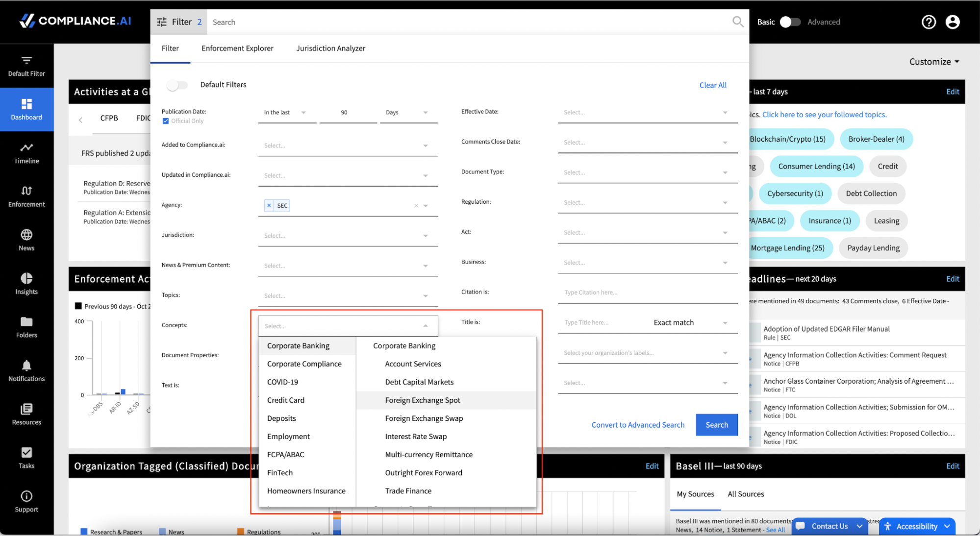980x536 pixels.
Task: Select the Broker-Dealer (4) topic chip
Action: pyautogui.click(x=876, y=139)
